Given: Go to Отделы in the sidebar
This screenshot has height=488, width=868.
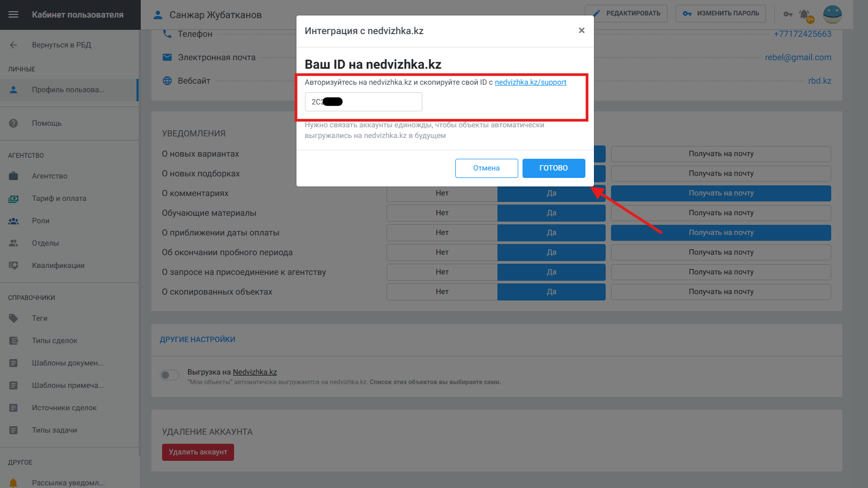Looking at the screenshot, I should (69, 243).
